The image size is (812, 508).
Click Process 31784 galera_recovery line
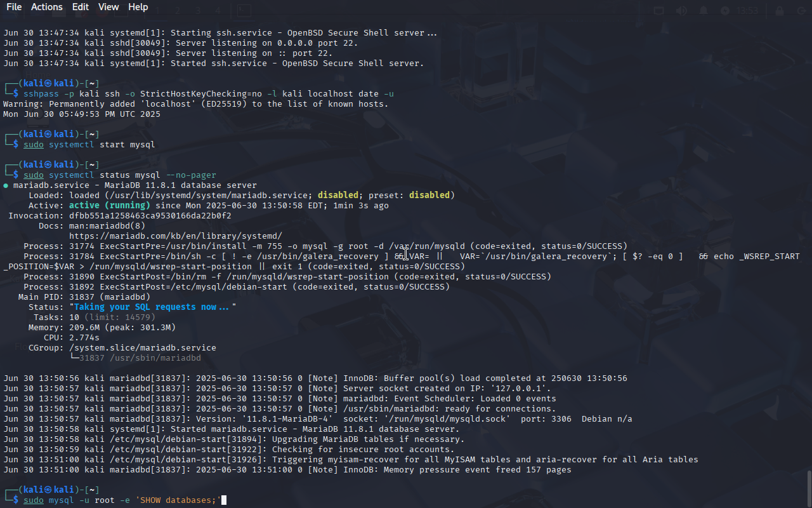pyautogui.click(x=402, y=262)
